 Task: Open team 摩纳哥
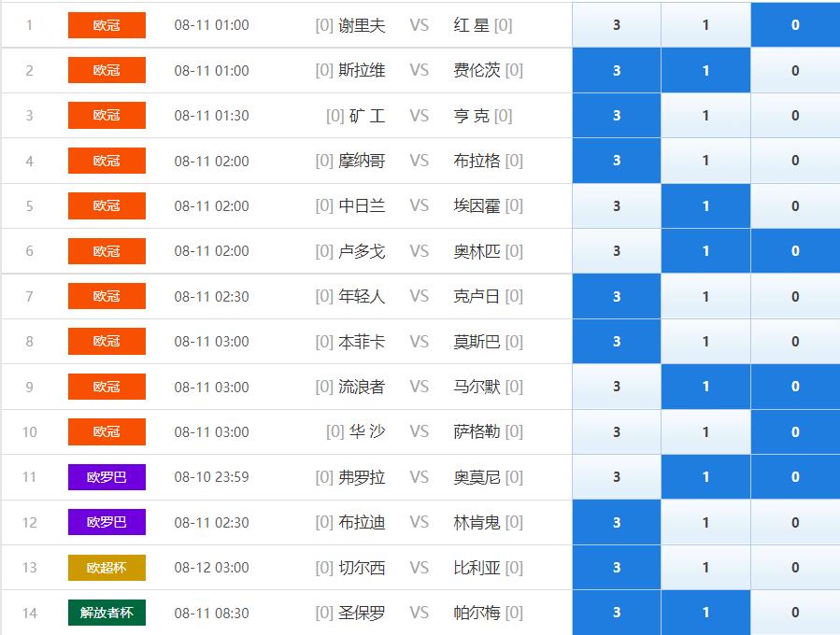tap(362, 161)
